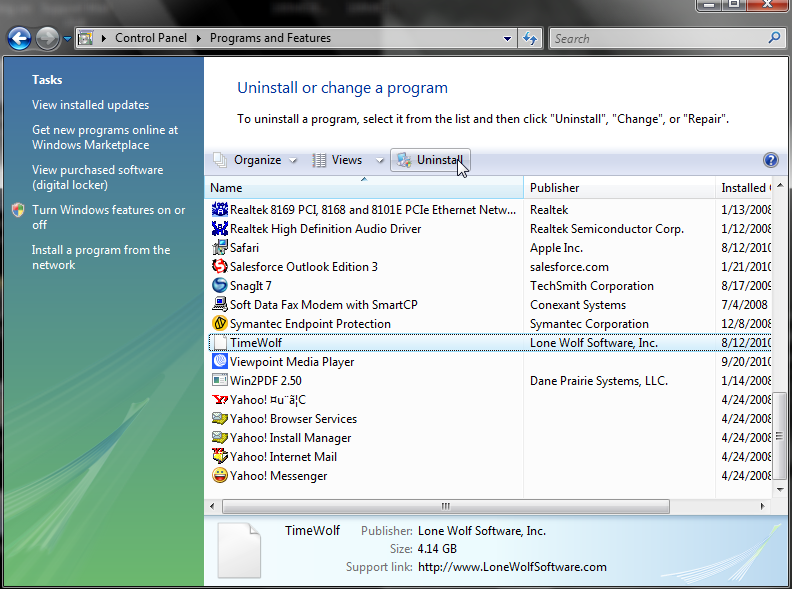Open the Views dropdown arrow

coord(380,160)
